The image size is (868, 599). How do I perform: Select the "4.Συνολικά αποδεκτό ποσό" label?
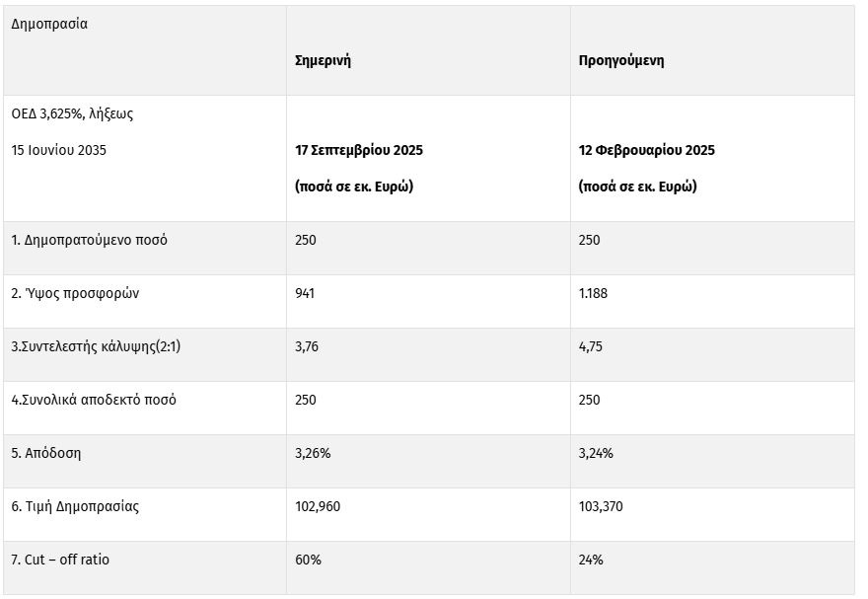point(94,400)
